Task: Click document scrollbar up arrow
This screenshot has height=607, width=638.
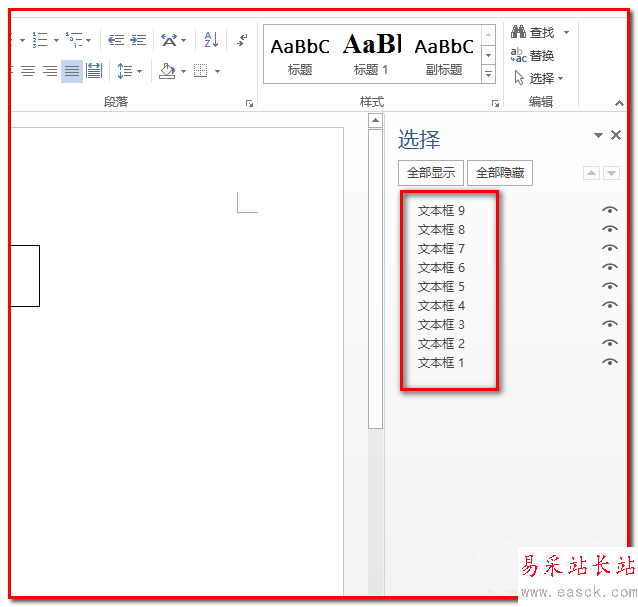Action: (x=375, y=120)
